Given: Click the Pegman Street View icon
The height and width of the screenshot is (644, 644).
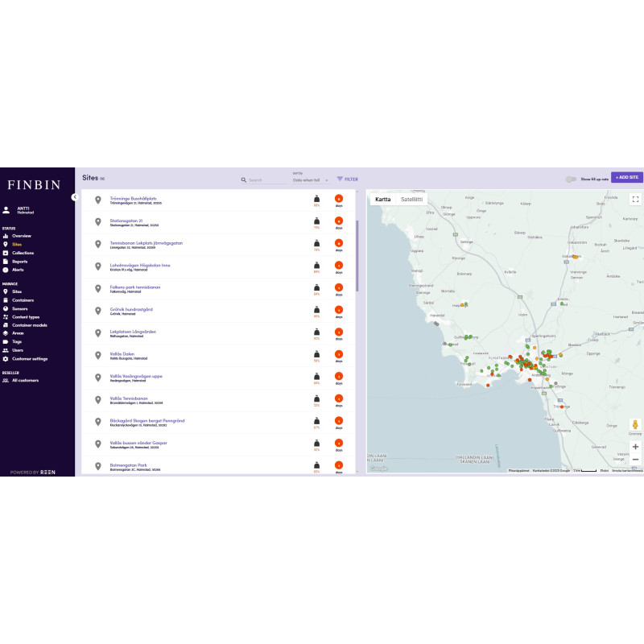Looking at the screenshot, I should click(635, 425).
